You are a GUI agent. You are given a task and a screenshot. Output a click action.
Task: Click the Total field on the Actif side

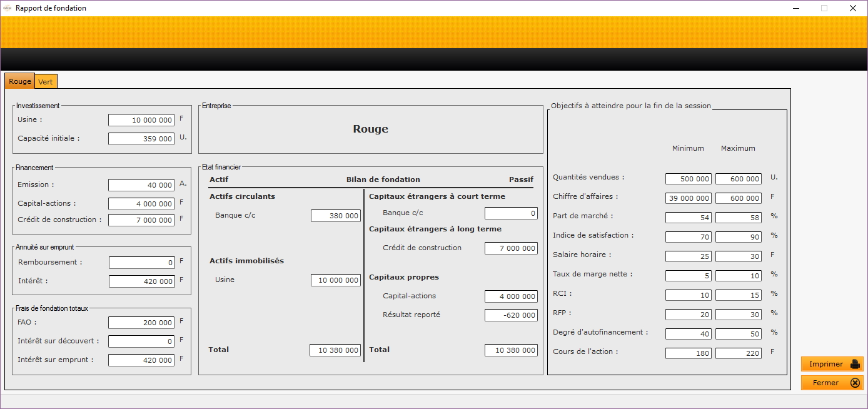[x=335, y=350]
